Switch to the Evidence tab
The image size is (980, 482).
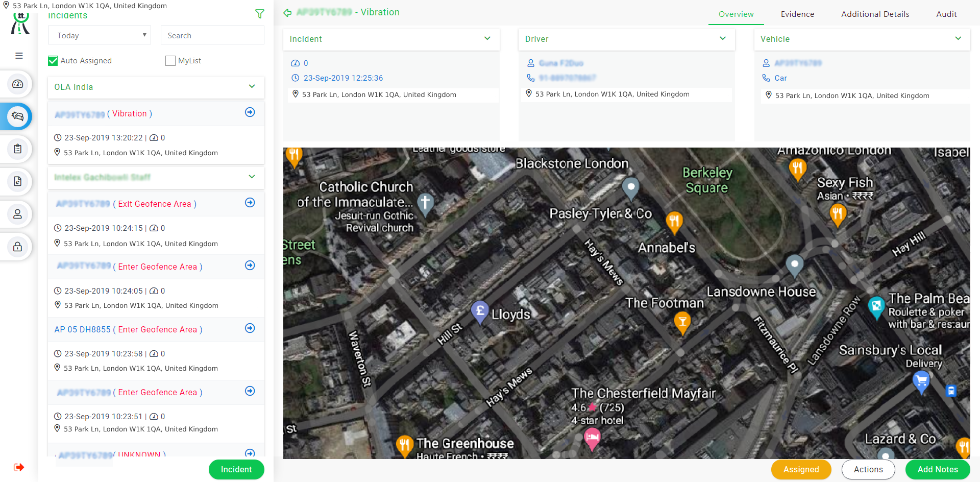797,14
